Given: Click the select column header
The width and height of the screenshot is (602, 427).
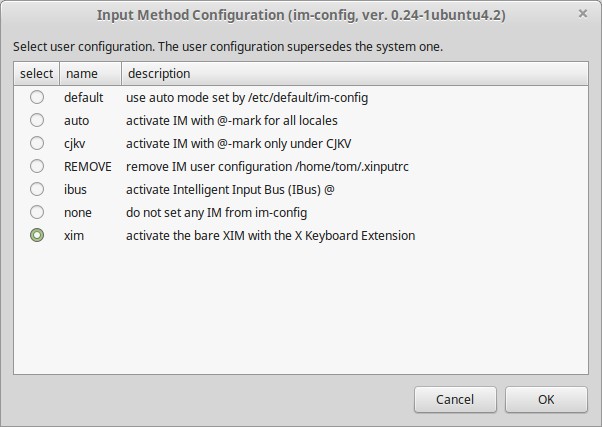Looking at the screenshot, I should coord(36,73).
